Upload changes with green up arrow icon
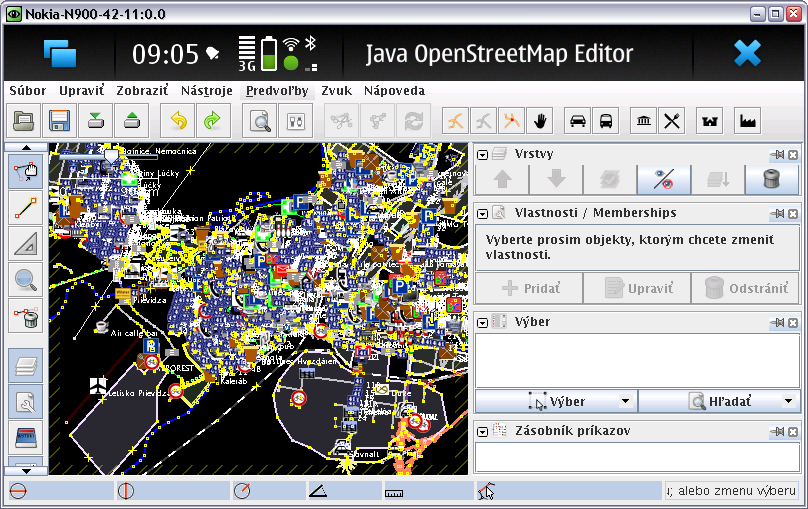Image resolution: width=808 pixels, height=509 pixels. click(132, 121)
